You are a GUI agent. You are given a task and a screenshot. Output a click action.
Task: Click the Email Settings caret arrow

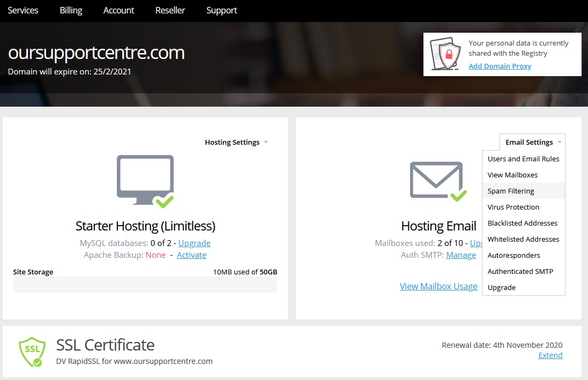coord(561,142)
